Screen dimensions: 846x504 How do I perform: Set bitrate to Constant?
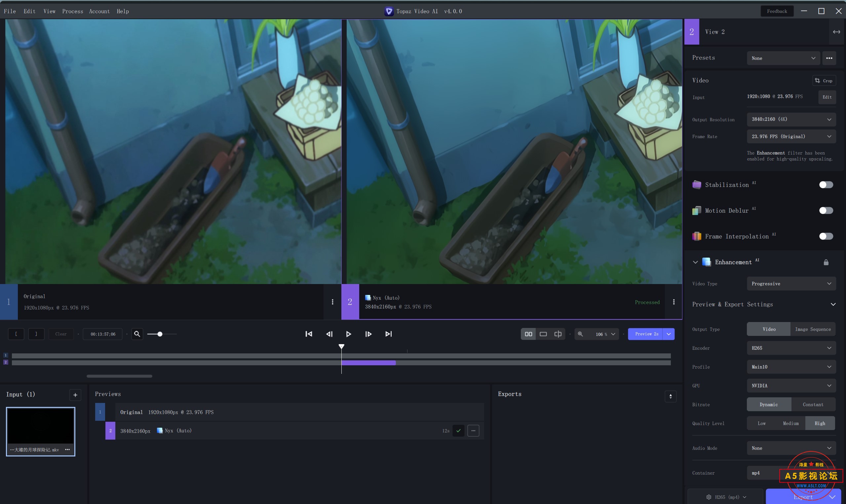click(x=813, y=405)
